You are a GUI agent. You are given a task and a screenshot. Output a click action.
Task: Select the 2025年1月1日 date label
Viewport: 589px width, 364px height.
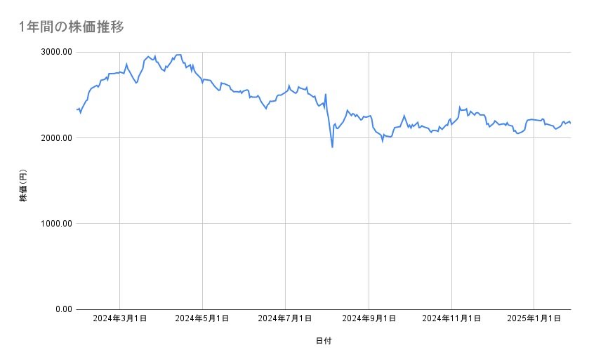pyautogui.click(x=534, y=318)
